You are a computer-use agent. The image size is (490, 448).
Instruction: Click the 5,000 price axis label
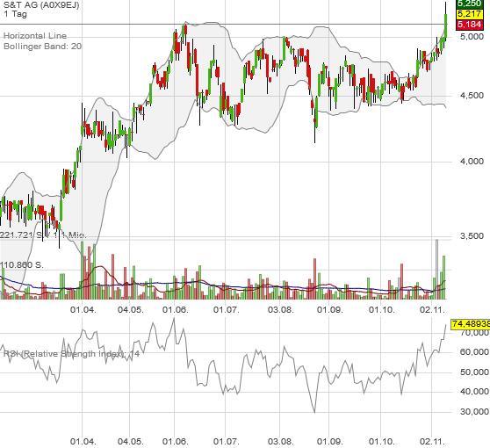(472, 37)
